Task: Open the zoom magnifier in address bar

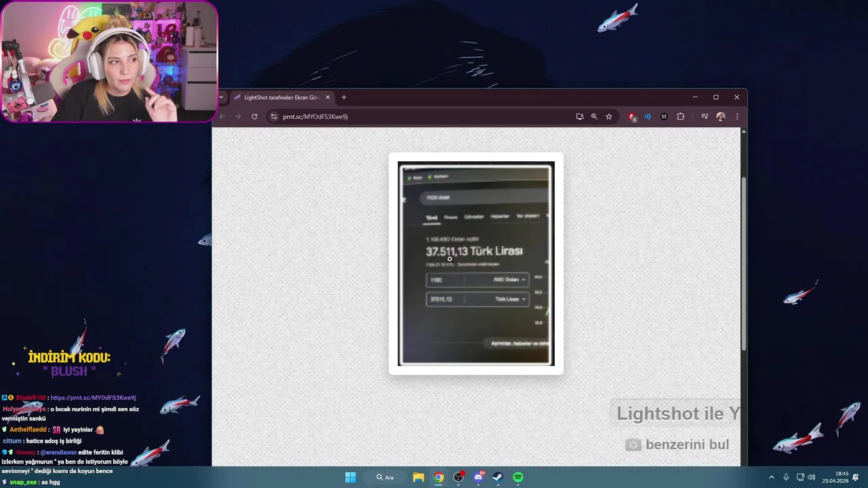Action: click(x=594, y=117)
